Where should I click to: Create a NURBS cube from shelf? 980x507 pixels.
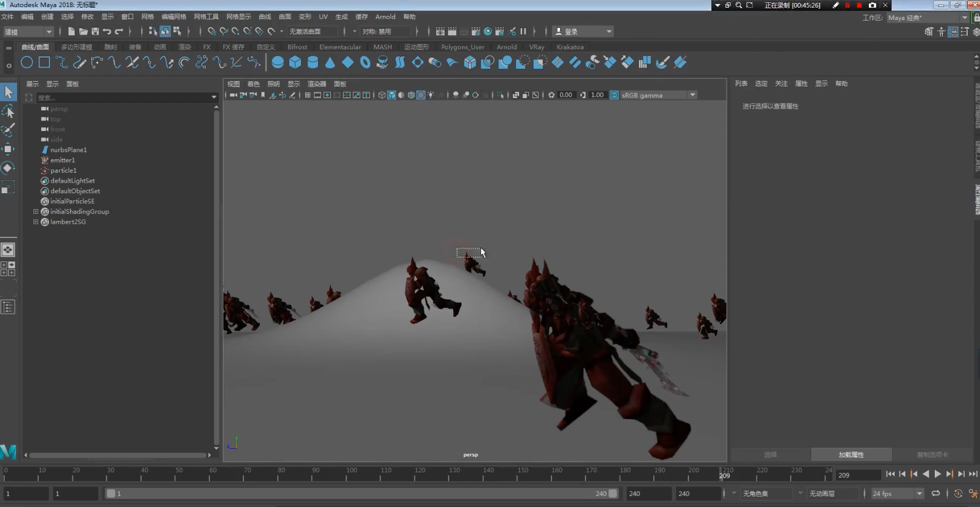coord(295,62)
